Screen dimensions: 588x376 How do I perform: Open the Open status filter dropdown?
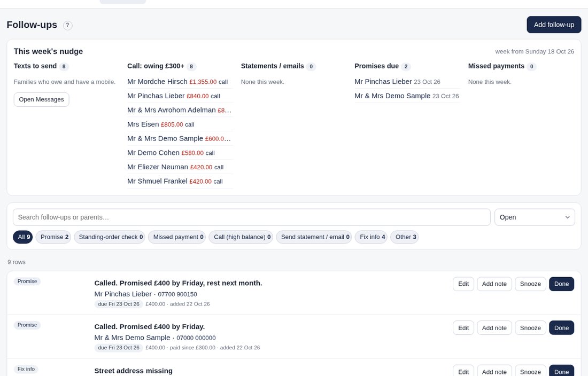(535, 217)
